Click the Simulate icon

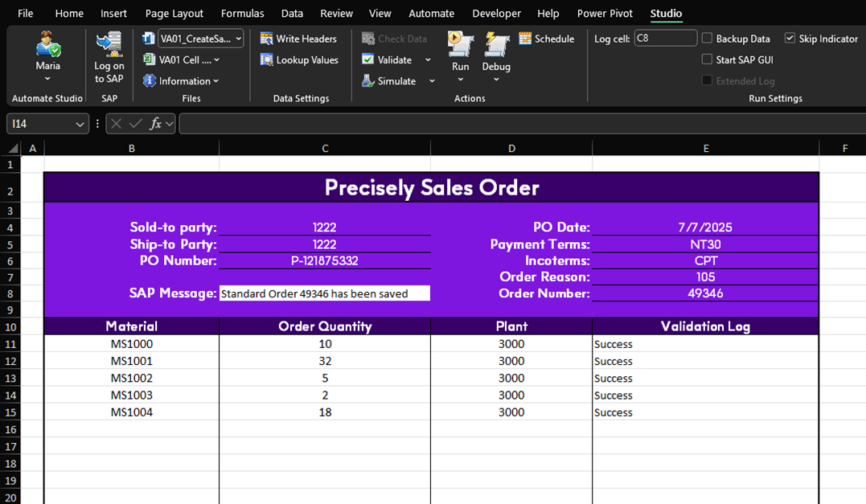pos(367,80)
